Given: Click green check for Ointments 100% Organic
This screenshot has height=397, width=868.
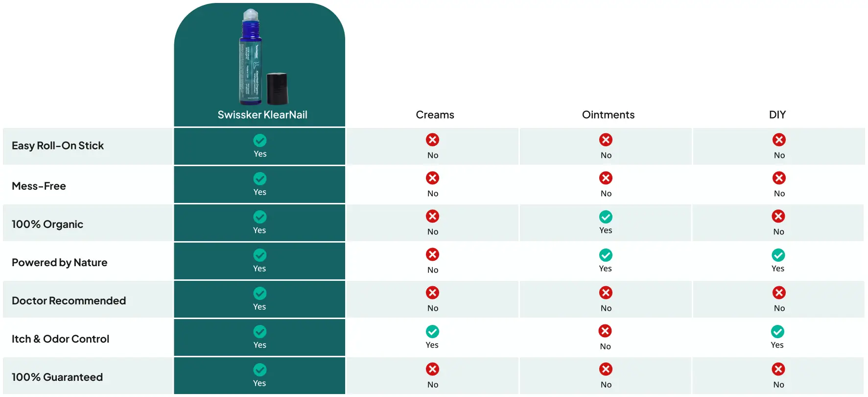Looking at the screenshot, I should pos(606,217).
